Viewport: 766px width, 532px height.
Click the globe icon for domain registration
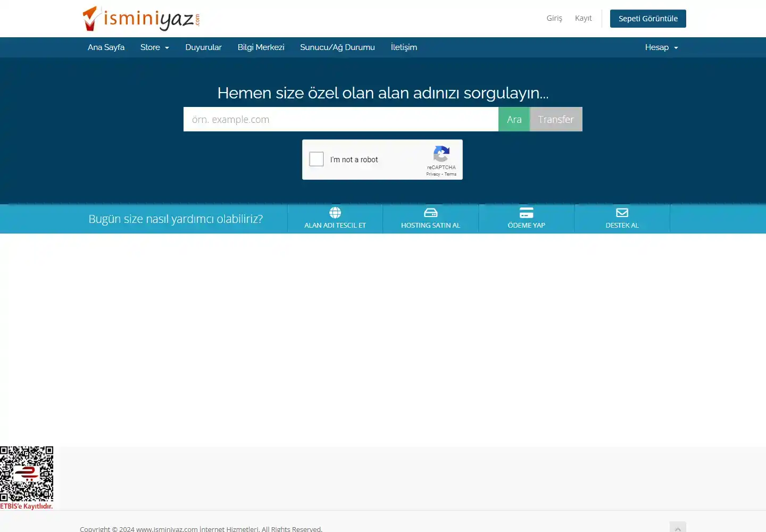pyautogui.click(x=335, y=213)
